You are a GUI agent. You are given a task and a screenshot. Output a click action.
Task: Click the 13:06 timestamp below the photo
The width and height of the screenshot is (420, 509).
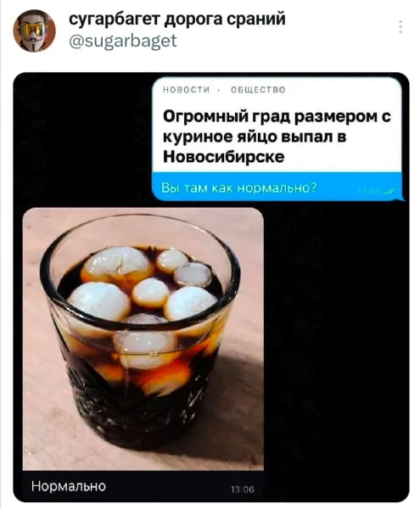point(243,489)
